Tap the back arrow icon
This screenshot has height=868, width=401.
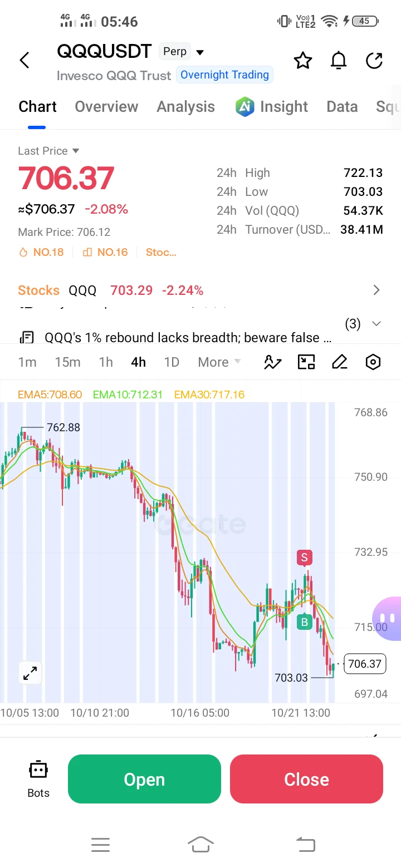24,60
